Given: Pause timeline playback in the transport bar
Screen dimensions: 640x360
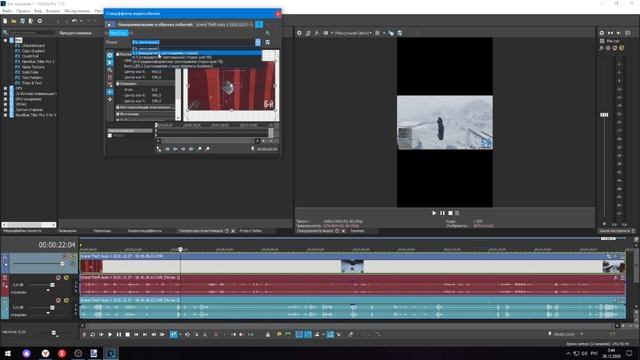Looking at the screenshot, I should tap(119, 334).
